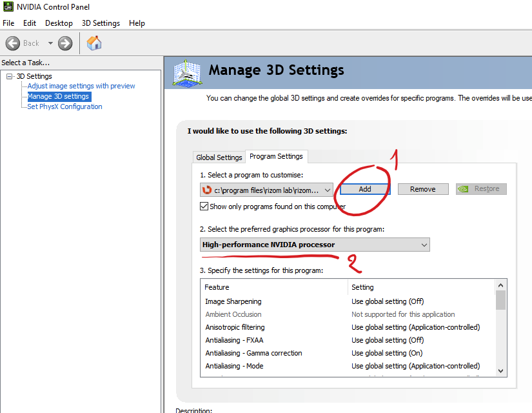Click the NVIDIA logo on the Restore button
532x413 pixels.
click(x=463, y=189)
